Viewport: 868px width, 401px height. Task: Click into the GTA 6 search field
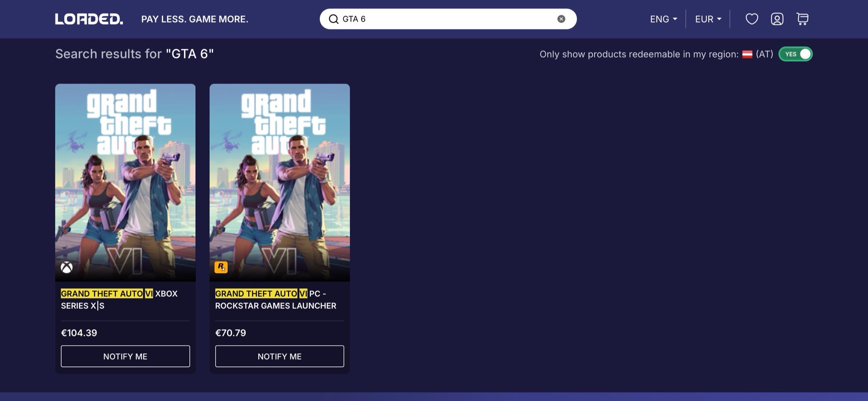click(448, 19)
